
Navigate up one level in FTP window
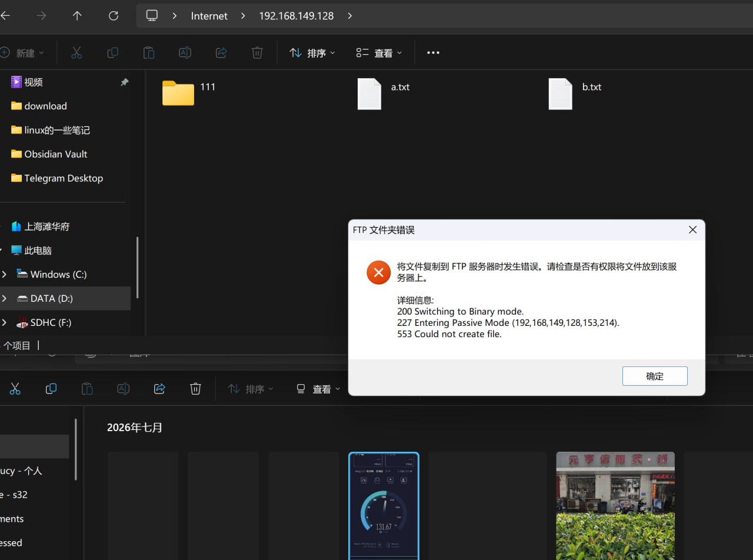pos(77,16)
